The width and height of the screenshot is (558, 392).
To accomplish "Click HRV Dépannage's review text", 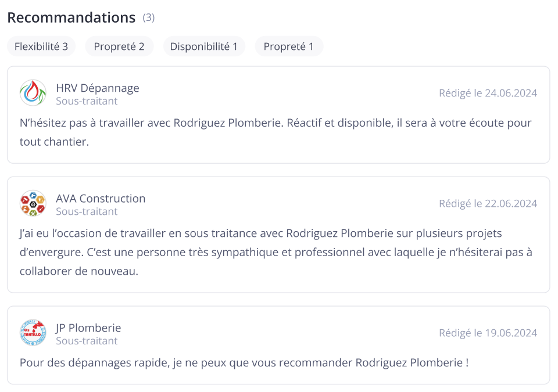I will tap(276, 132).
